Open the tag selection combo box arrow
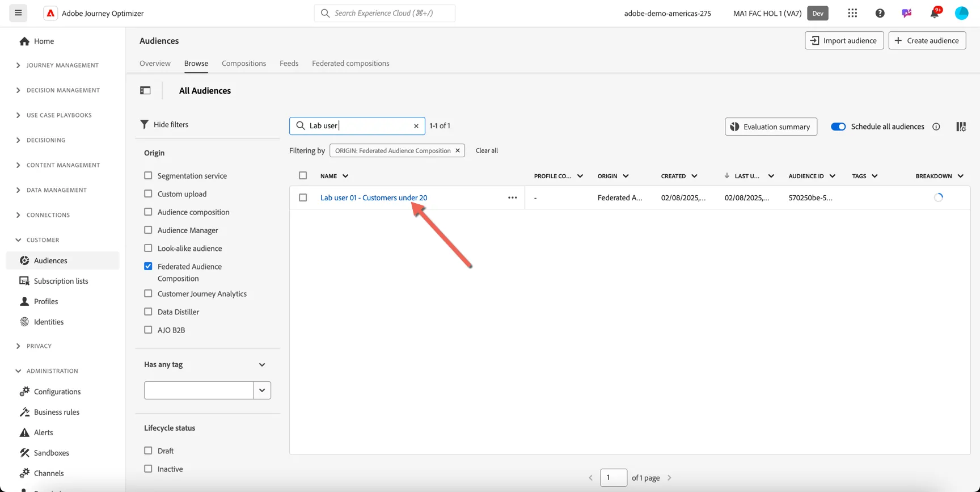980x492 pixels. [262, 390]
